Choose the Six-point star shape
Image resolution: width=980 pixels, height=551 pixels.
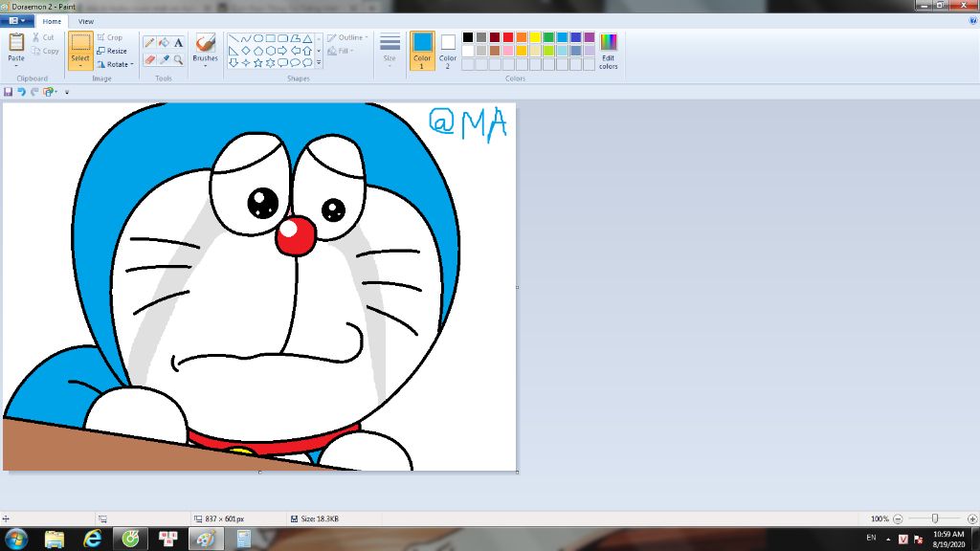coord(270,62)
